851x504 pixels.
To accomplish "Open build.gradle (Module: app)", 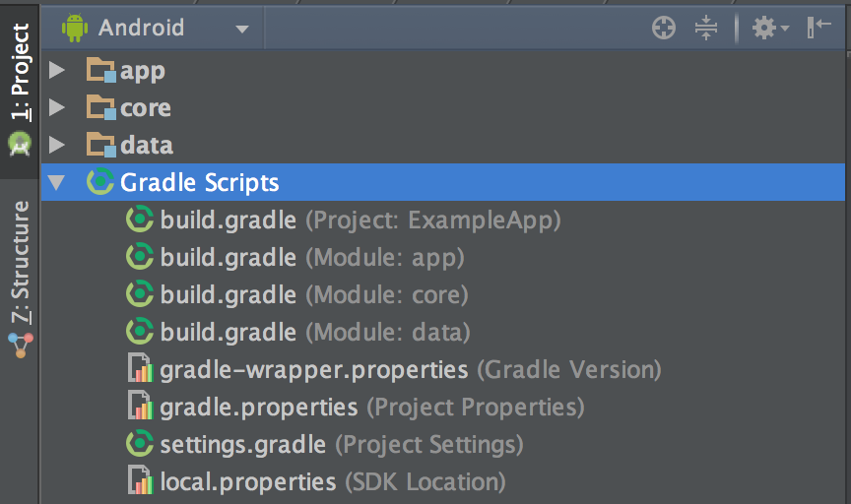I will pyautogui.click(x=312, y=258).
